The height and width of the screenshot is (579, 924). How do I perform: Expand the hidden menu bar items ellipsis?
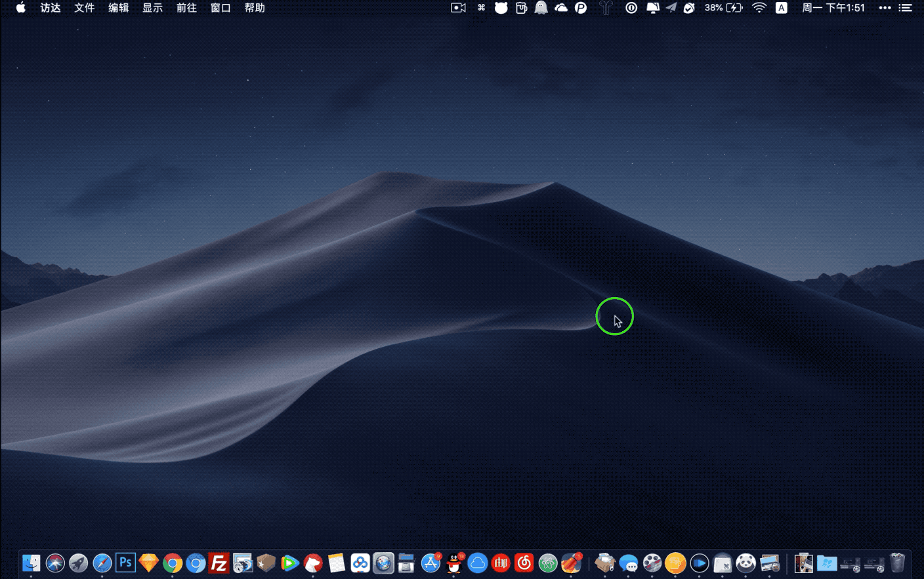point(885,8)
